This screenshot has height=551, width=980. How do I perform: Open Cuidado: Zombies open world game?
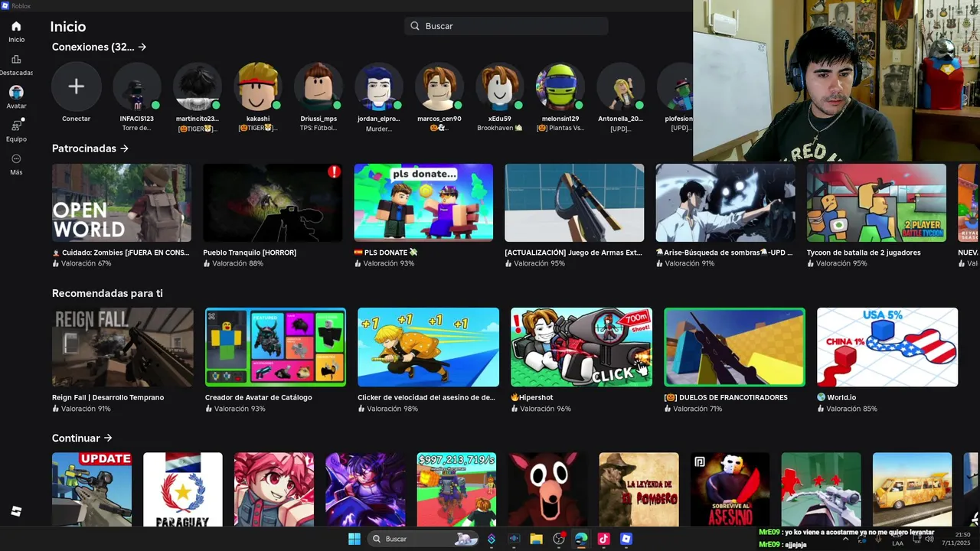pyautogui.click(x=122, y=203)
